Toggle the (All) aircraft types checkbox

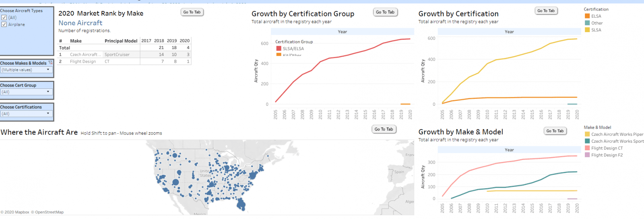(x=4, y=18)
